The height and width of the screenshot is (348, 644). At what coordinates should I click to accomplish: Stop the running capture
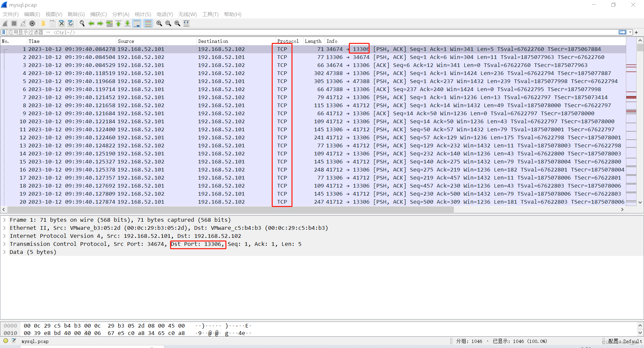(14, 23)
